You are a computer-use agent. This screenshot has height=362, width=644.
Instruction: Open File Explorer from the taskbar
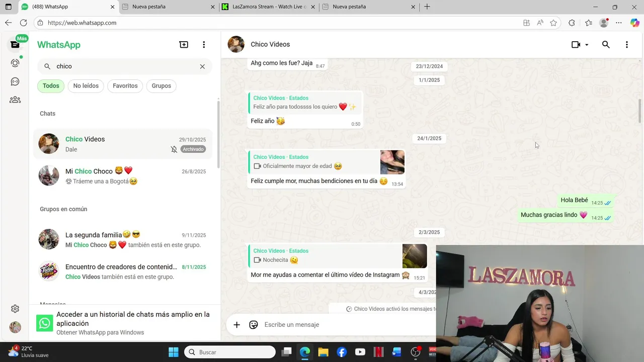pyautogui.click(x=323, y=352)
